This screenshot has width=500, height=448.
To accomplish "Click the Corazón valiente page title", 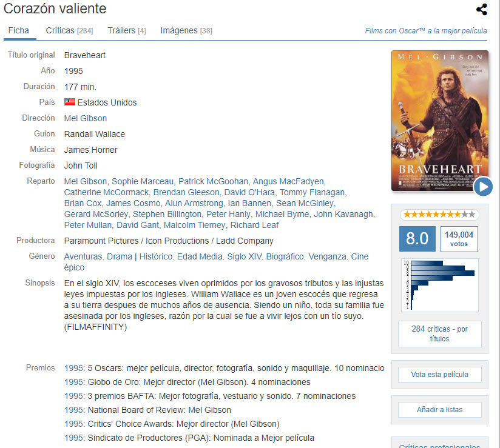I will (x=55, y=8).
